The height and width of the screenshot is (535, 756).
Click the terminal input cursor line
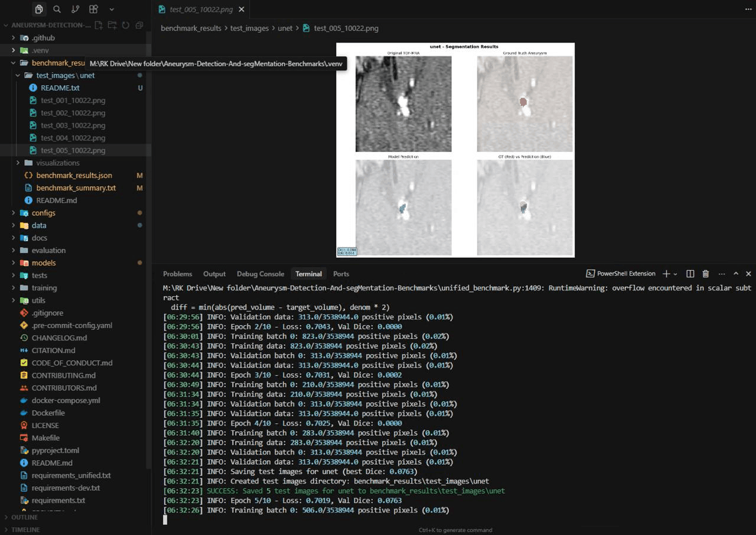165,520
